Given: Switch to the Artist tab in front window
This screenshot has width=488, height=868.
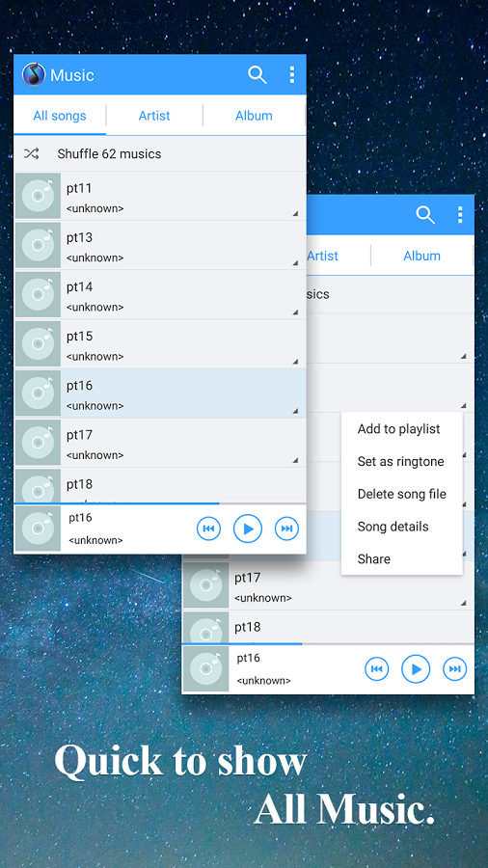Looking at the screenshot, I should [154, 116].
